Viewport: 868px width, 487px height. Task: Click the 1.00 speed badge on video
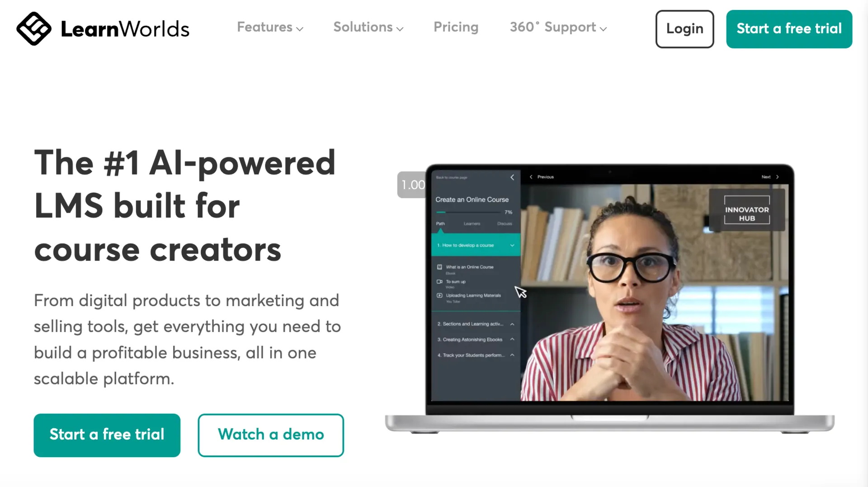tap(411, 184)
